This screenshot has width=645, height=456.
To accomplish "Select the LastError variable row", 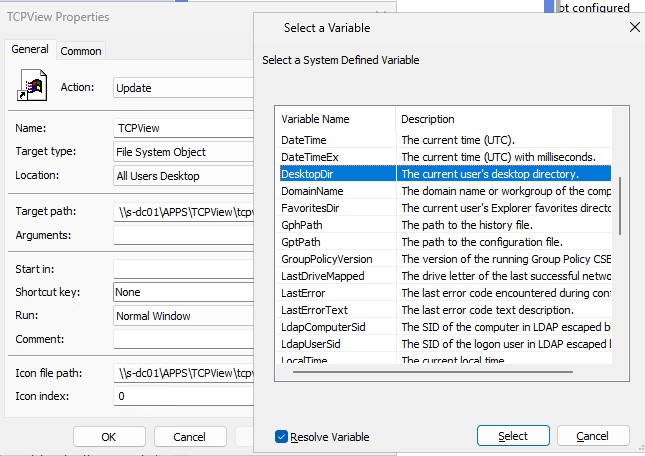I will [443, 293].
